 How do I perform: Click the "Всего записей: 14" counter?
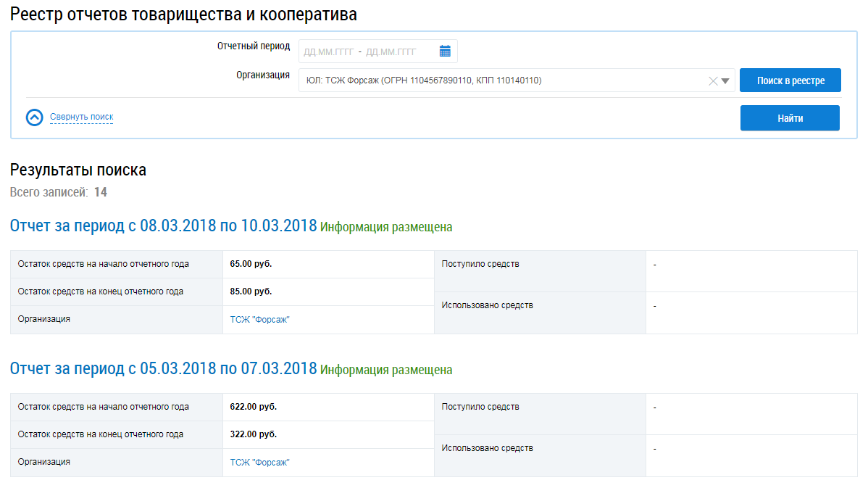coord(59,192)
